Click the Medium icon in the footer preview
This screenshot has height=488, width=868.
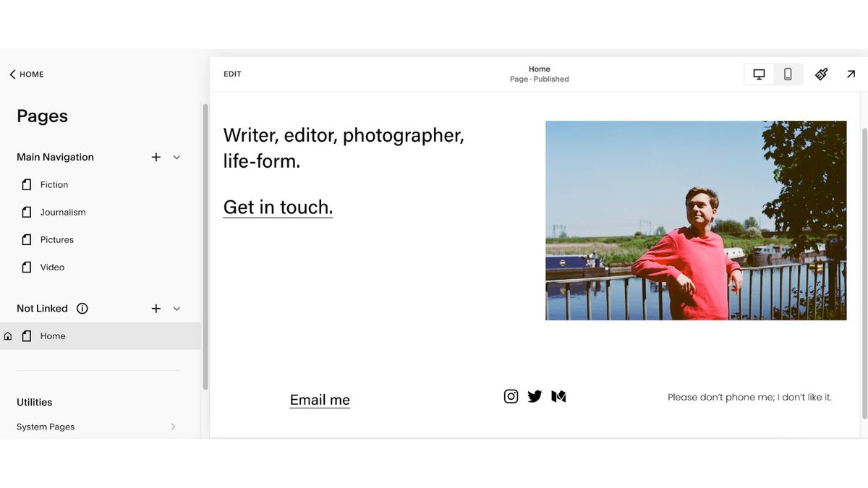[x=558, y=396]
